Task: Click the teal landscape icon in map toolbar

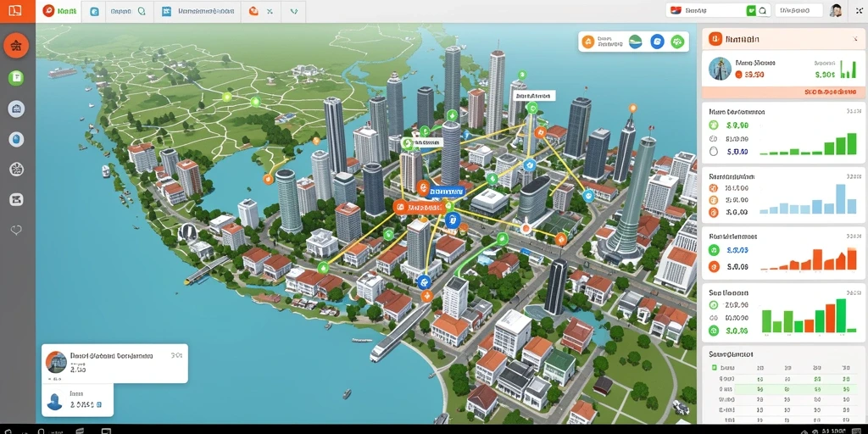Action: (636, 42)
